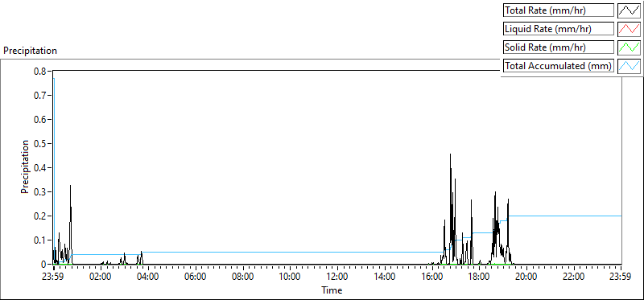Screen dimensions: 644x300
Task: Click the 20:00 time axis marker
Action: 526,276
